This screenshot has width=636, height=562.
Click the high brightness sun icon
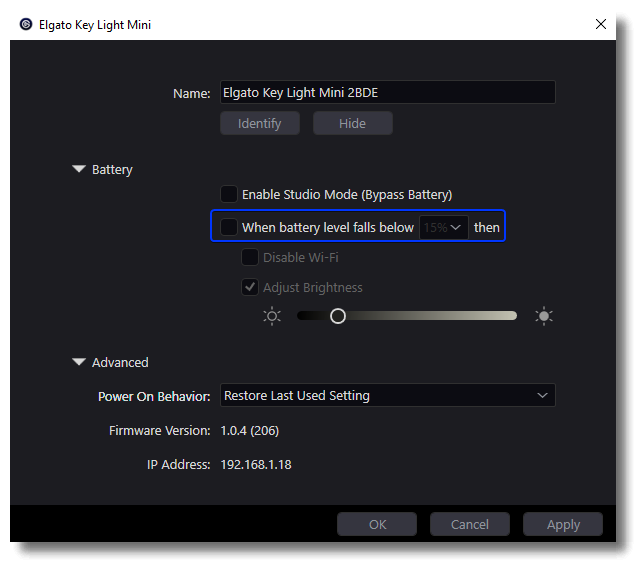coord(544,316)
